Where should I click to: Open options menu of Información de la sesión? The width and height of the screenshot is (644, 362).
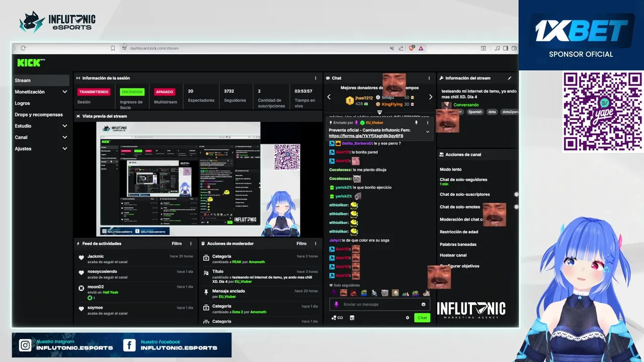point(315,78)
